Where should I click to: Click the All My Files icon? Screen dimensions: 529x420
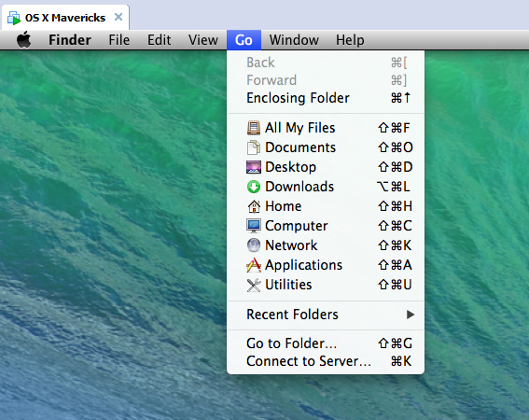[254, 128]
